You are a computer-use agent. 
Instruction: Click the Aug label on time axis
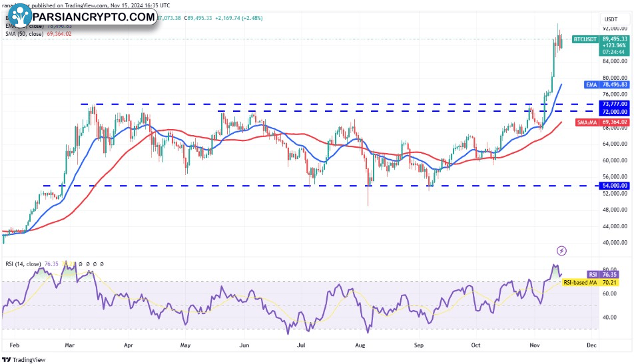[360, 345]
